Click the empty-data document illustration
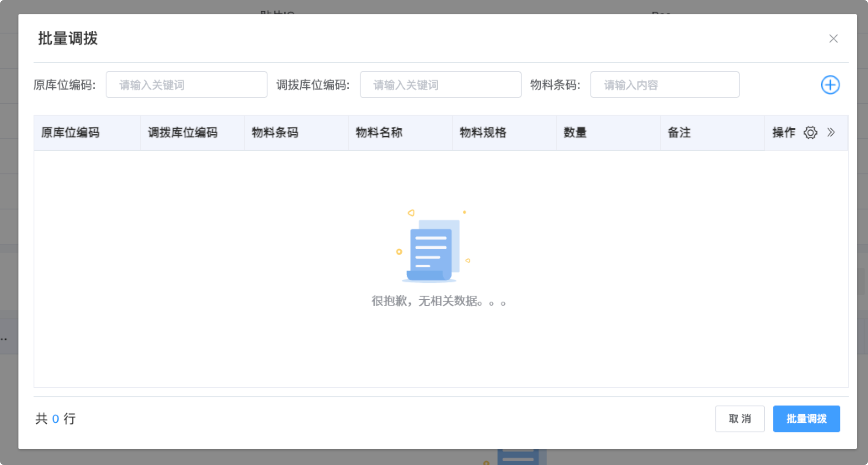This screenshot has width=868, height=465. [x=433, y=251]
